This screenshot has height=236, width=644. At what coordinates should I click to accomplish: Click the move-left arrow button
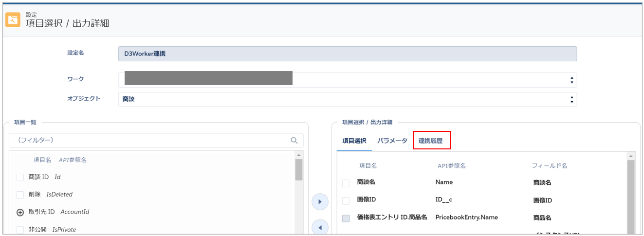point(320,227)
